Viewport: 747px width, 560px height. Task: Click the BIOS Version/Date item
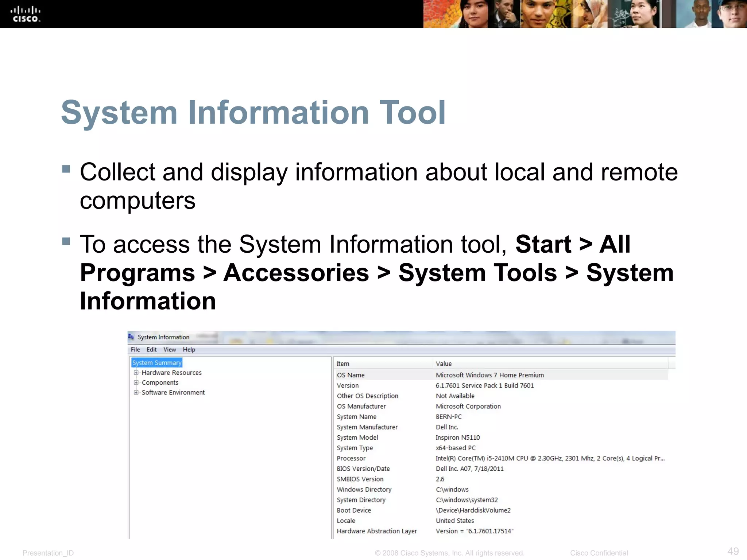pyautogui.click(x=363, y=468)
